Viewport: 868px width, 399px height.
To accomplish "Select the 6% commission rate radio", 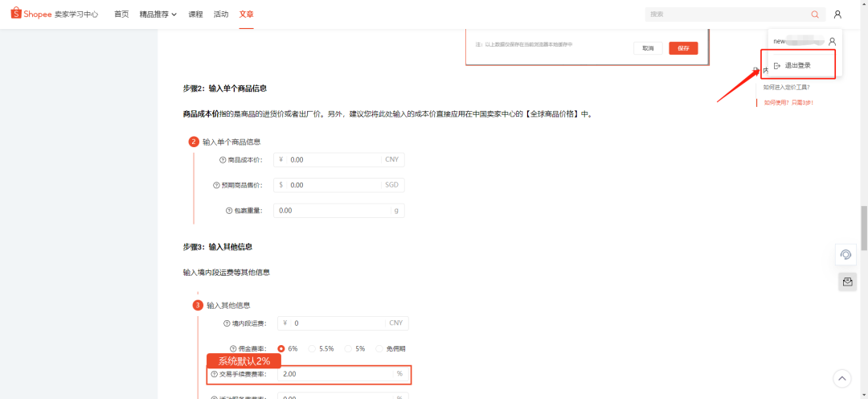I will (x=281, y=348).
